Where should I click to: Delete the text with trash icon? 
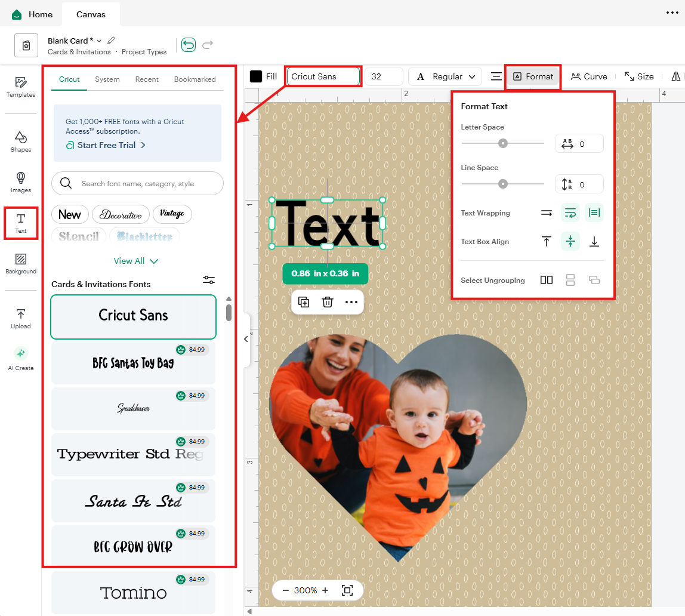pos(327,302)
